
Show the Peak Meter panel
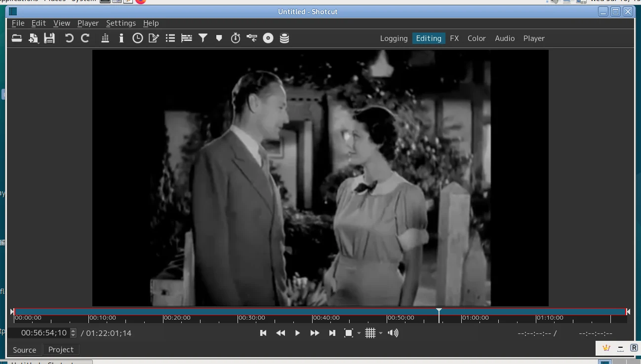coord(105,38)
